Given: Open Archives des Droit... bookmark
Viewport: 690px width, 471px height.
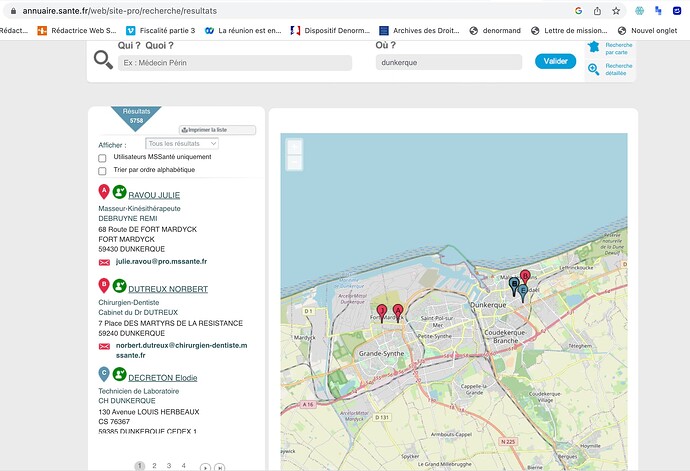Looking at the screenshot, I should 419,30.
